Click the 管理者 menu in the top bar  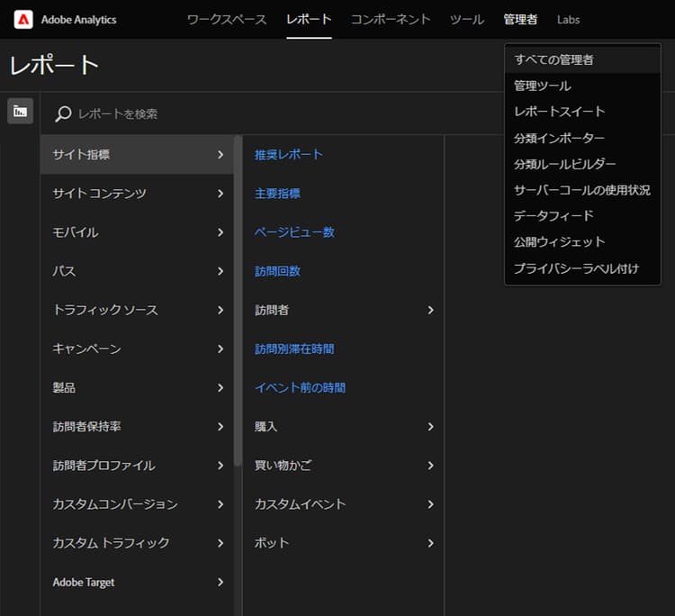click(520, 20)
